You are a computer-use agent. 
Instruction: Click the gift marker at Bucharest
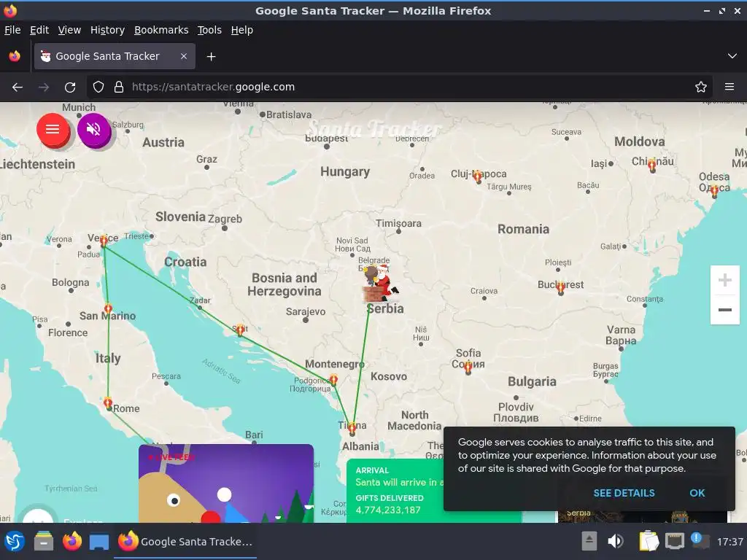(x=561, y=287)
